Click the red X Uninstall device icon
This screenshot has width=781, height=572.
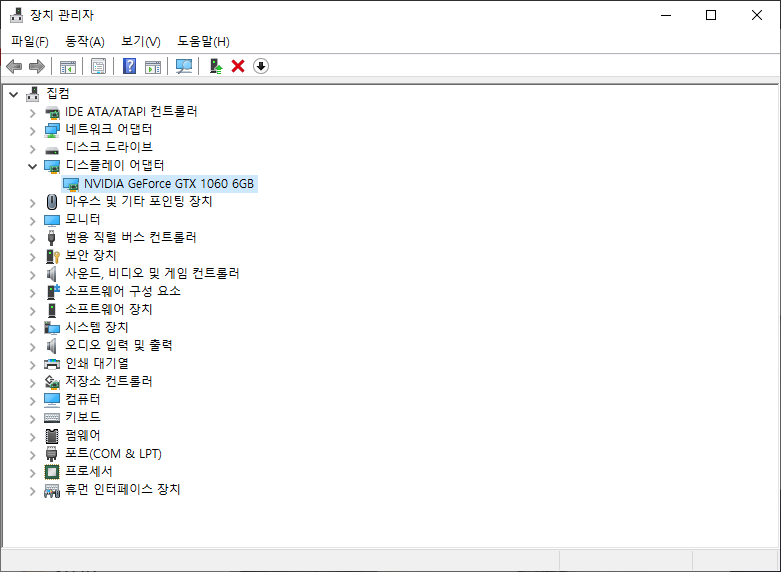tap(238, 66)
